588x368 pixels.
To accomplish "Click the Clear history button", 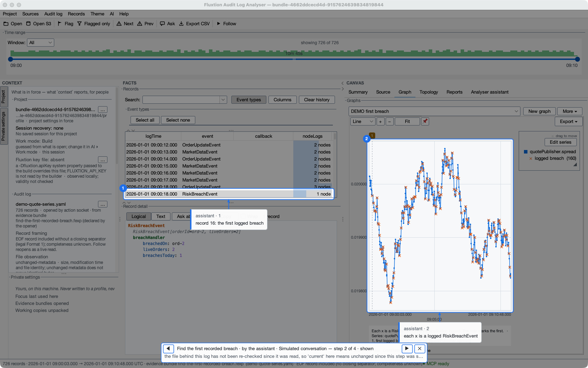I will [x=317, y=100].
